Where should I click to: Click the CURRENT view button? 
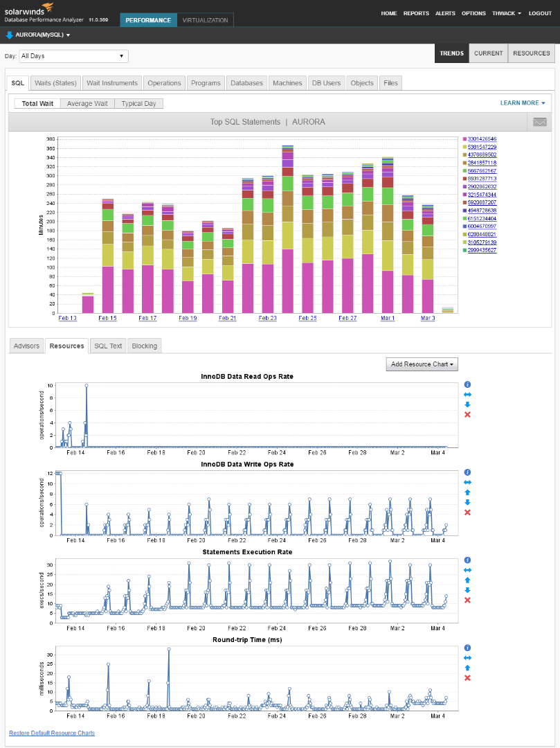(x=488, y=53)
